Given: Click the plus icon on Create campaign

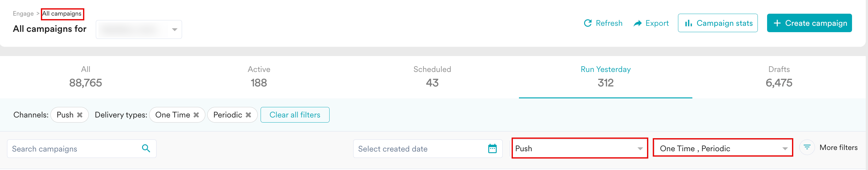Looking at the screenshot, I should 777,23.
